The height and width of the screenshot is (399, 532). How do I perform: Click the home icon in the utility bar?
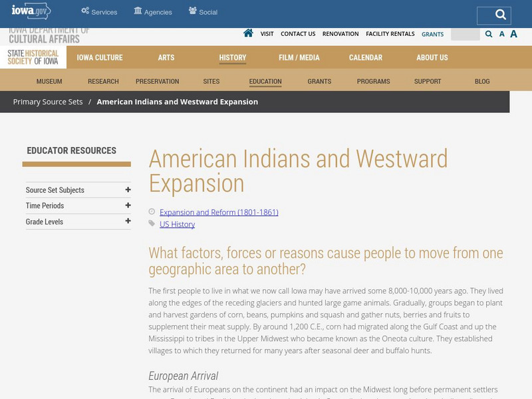coord(247,33)
